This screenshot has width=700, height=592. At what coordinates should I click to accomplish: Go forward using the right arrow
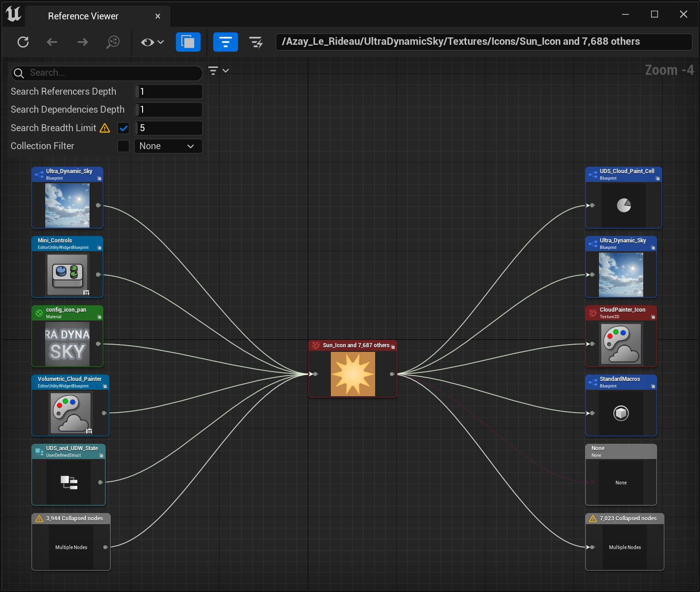[82, 42]
